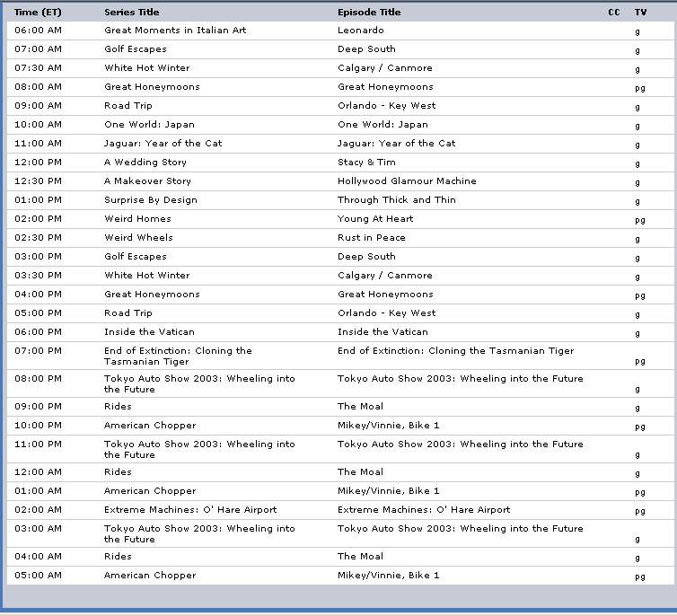Select One World: Japan series title

149,124
